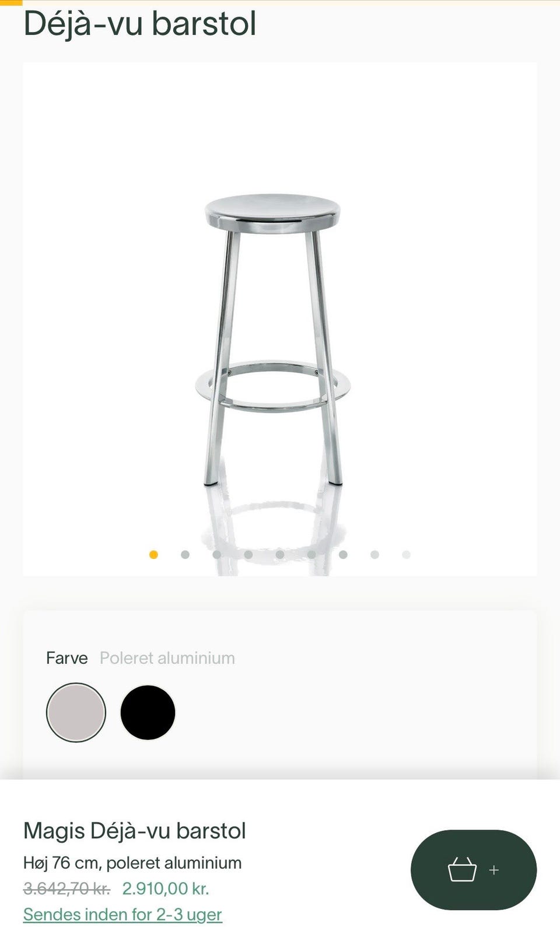
Task: Click the 'Déjà-vu barstol' page heading
Action: [140, 25]
